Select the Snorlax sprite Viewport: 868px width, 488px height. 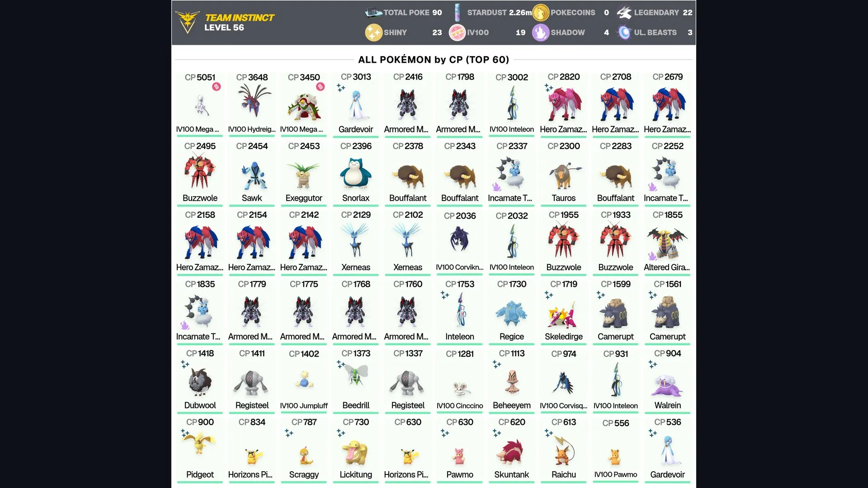[x=356, y=173]
